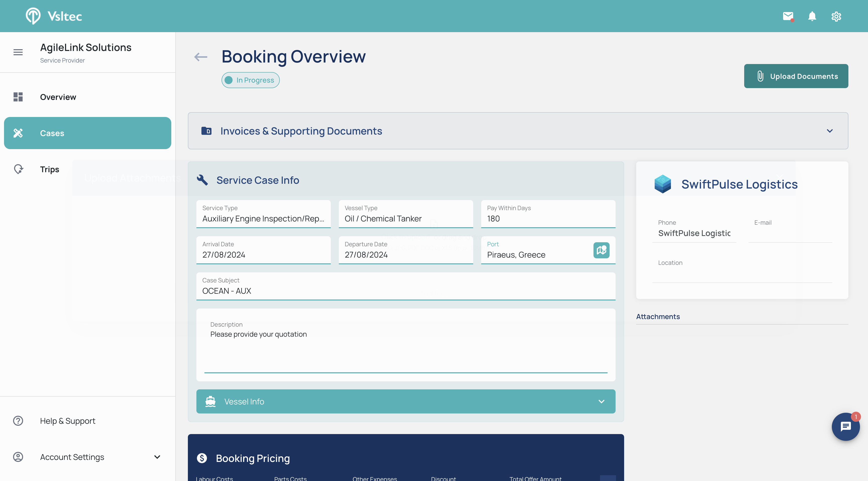
Task: Toggle the hamburger sidebar menu
Action: click(x=18, y=52)
